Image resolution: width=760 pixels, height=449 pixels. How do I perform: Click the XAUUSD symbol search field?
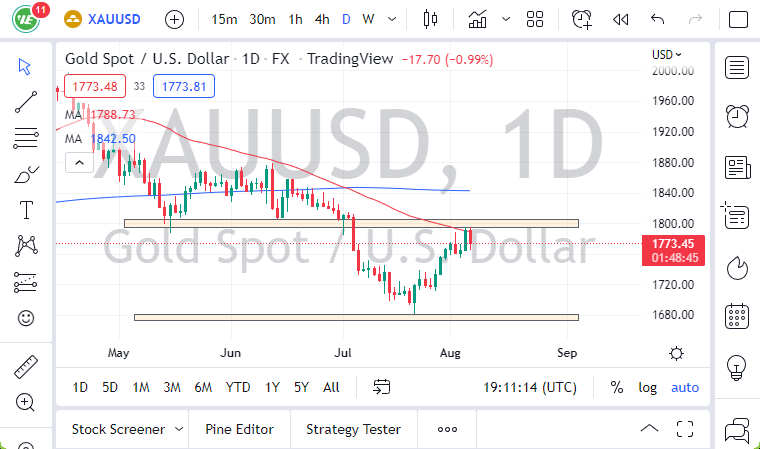[110, 19]
